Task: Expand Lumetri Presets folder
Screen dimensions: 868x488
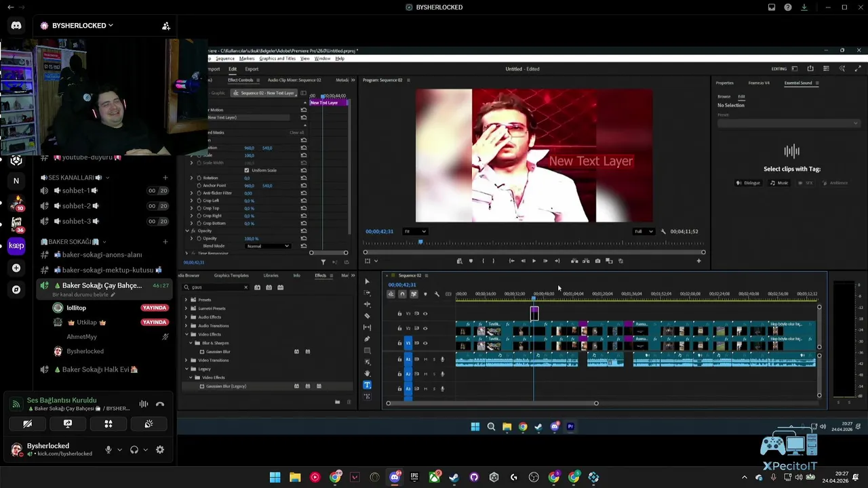Action: [186, 308]
